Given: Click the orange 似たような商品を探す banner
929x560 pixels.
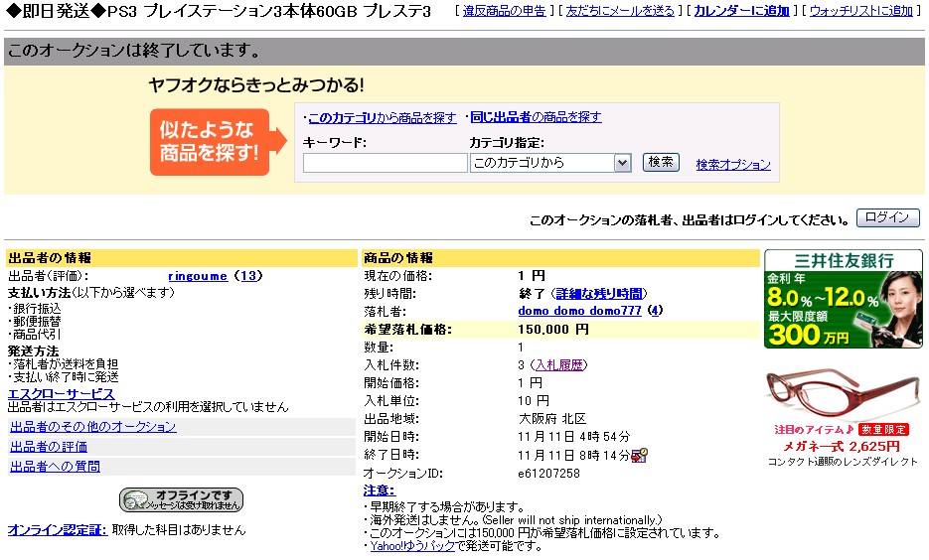Looking at the screenshot, I should [217, 142].
